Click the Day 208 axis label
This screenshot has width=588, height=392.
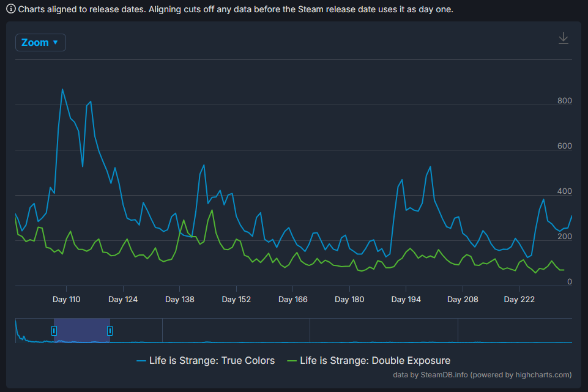coord(463,300)
